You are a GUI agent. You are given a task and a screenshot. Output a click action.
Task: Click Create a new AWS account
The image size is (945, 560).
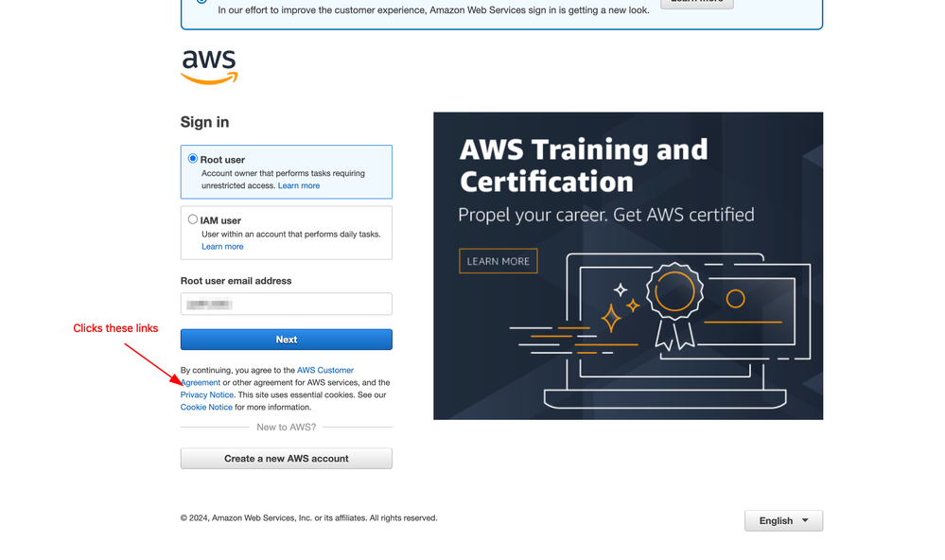point(286,458)
